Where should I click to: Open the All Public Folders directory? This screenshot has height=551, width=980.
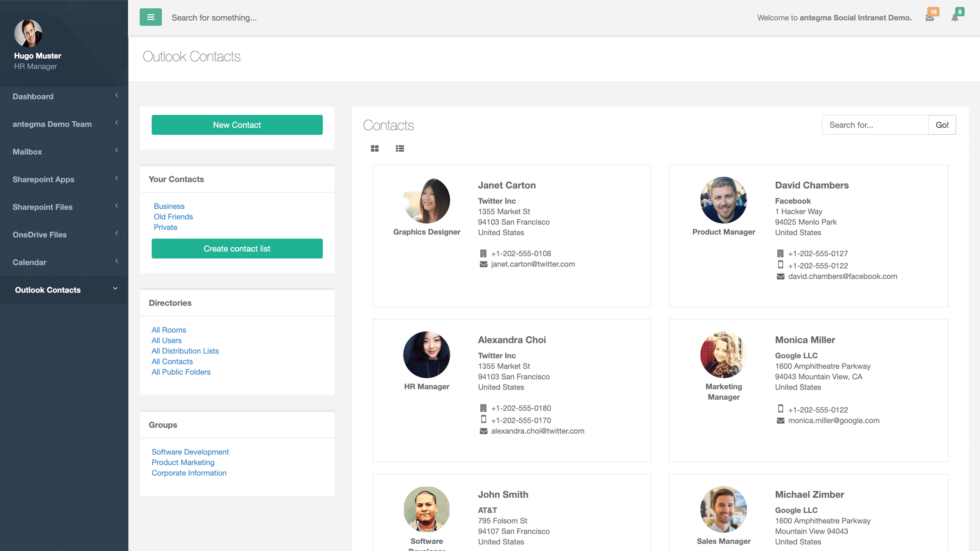(181, 372)
